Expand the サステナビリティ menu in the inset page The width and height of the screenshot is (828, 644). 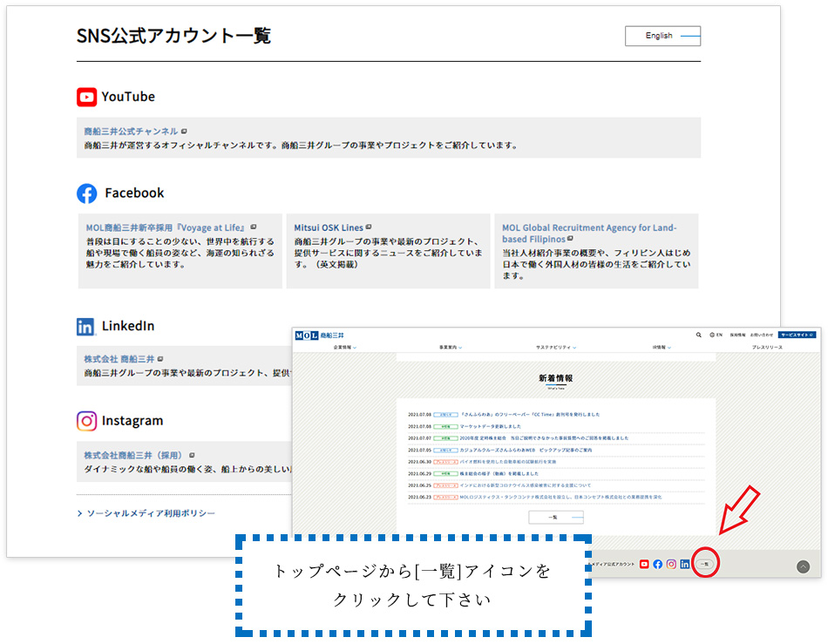556,348
